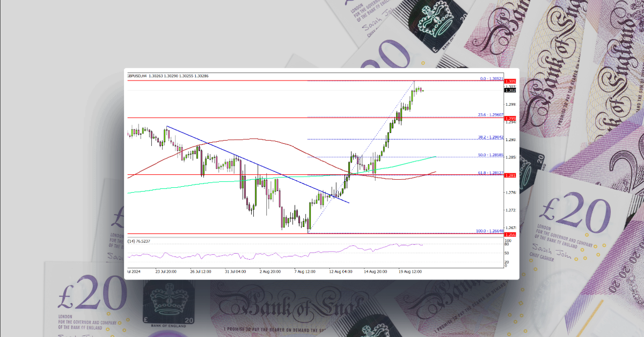Viewport: 644px width, 337px height.
Task: Select the GBPUSD,H4 chart title
Action: 137,76
